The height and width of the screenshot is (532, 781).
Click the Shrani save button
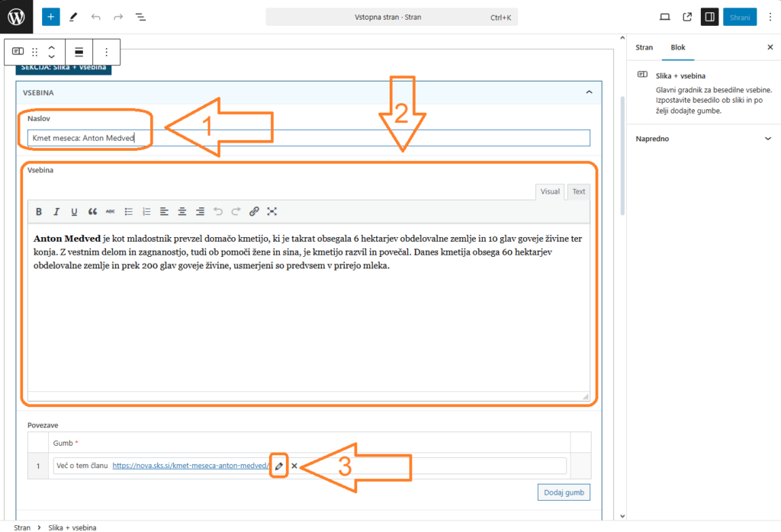click(740, 17)
